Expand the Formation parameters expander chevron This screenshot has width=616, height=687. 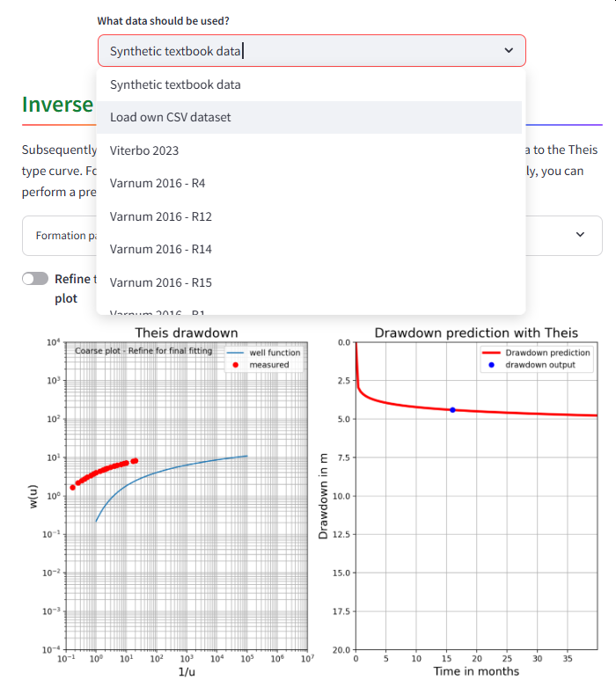580,235
